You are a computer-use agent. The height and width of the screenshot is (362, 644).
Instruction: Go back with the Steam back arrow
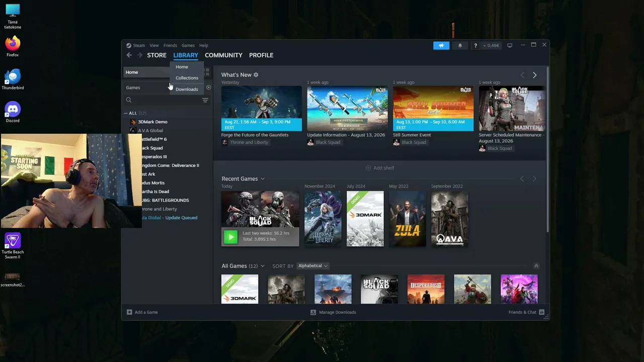point(129,55)
